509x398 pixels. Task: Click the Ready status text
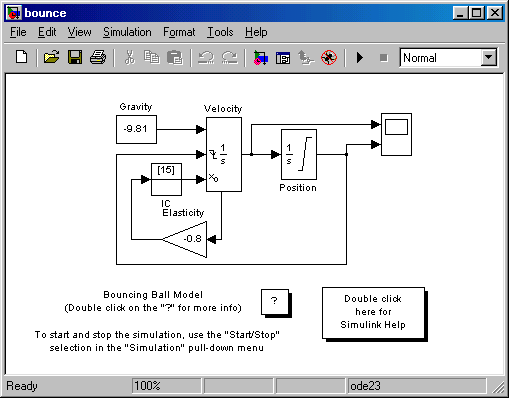(x=22, y=386)
